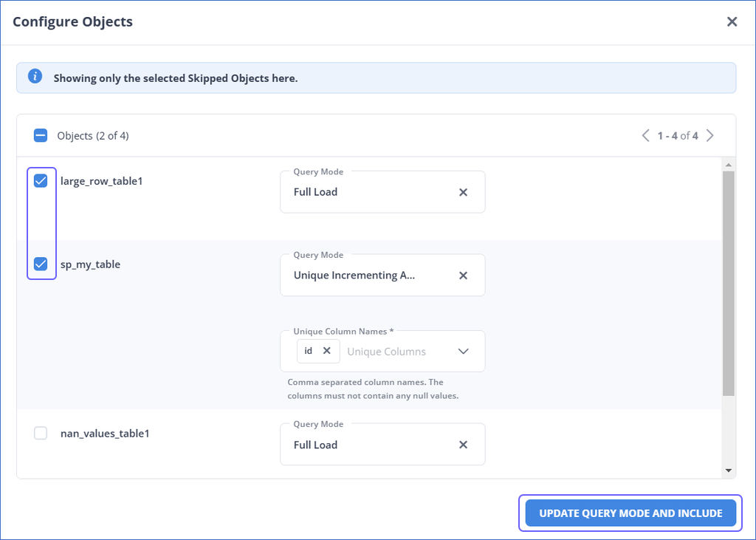Expand the Unique Column Names dropdown arrow
756x540 pixels.
tap(463, 351)
